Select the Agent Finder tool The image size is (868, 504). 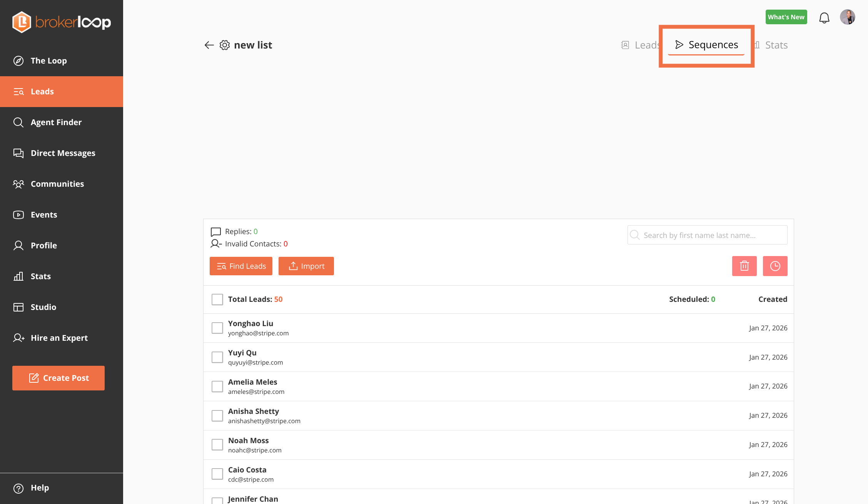pos(56,122)
